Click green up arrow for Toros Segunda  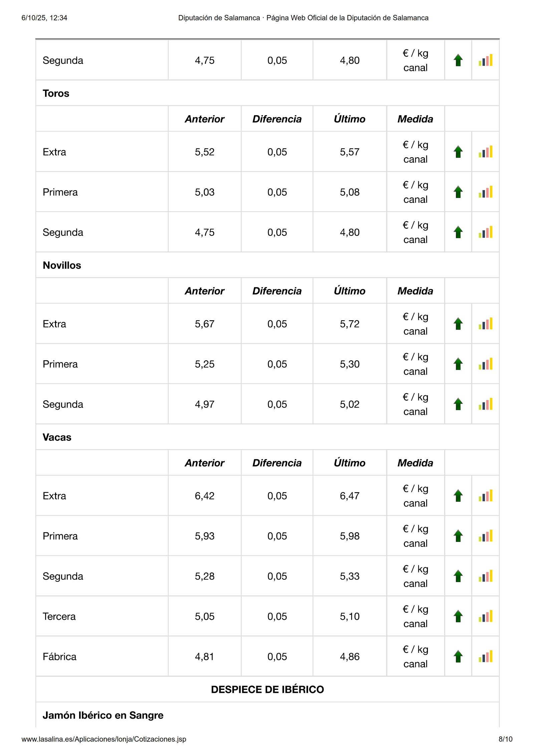point(458,232)
